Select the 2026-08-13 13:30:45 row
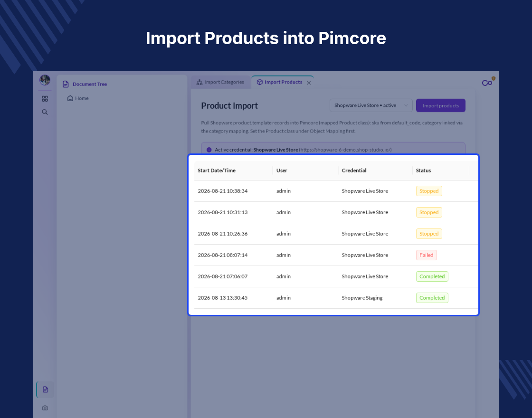The height and width of the screenshot is (418, 532). pos(336,298)
